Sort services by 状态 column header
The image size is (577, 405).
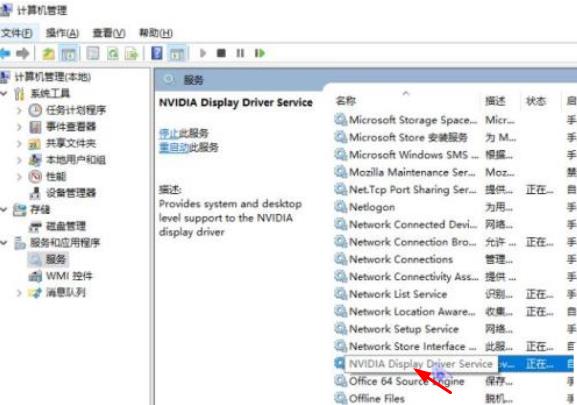coord(536,101)
